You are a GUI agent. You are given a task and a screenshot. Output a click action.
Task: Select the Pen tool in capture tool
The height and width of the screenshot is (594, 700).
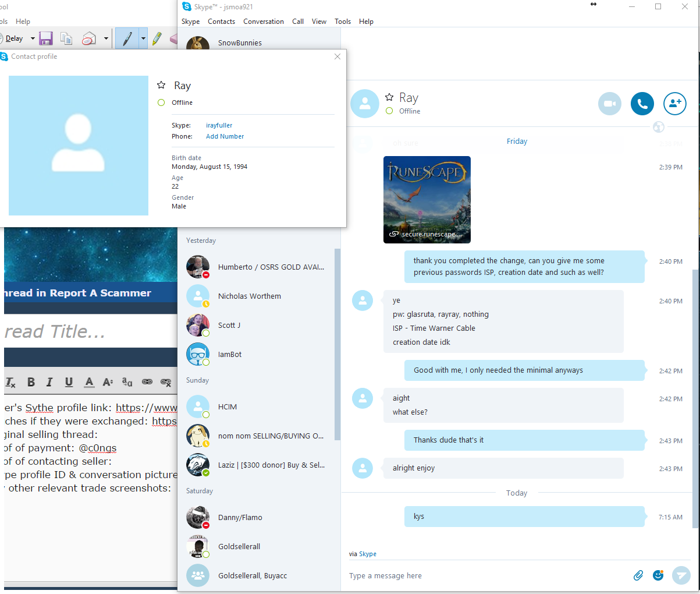pyautogui.click(x=127, y=38)
